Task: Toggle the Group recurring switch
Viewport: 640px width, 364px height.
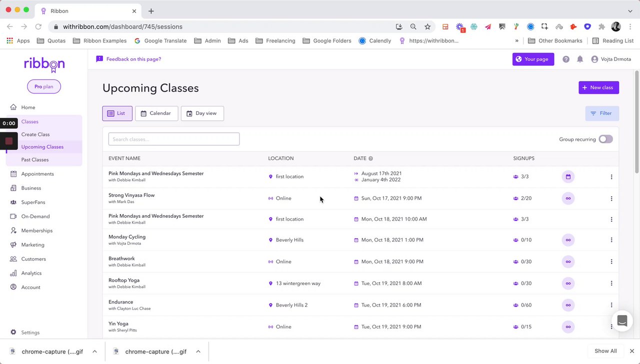Action: pyautogui.click(x=605, y=139)
